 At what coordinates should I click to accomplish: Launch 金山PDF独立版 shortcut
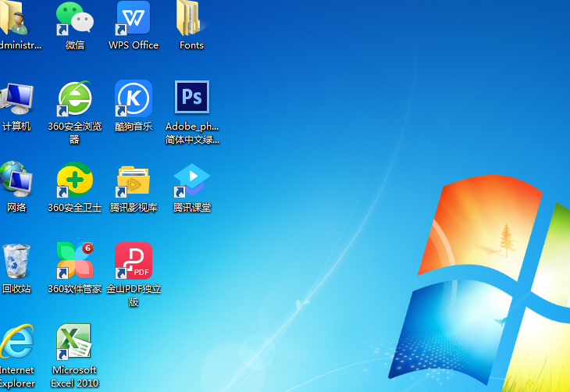[x=134, y=261]
